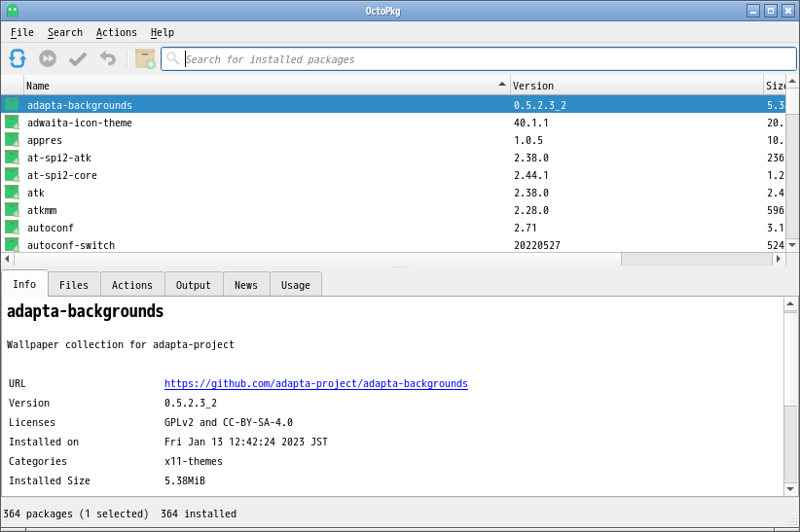Open the Actions menu
Image resolution: width=800 pixels, height=532 pixels.
[117, 32]
